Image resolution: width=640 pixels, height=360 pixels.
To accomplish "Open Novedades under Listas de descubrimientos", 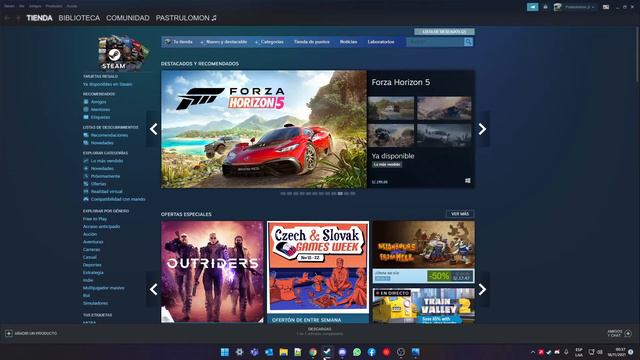I will [102, 143].
